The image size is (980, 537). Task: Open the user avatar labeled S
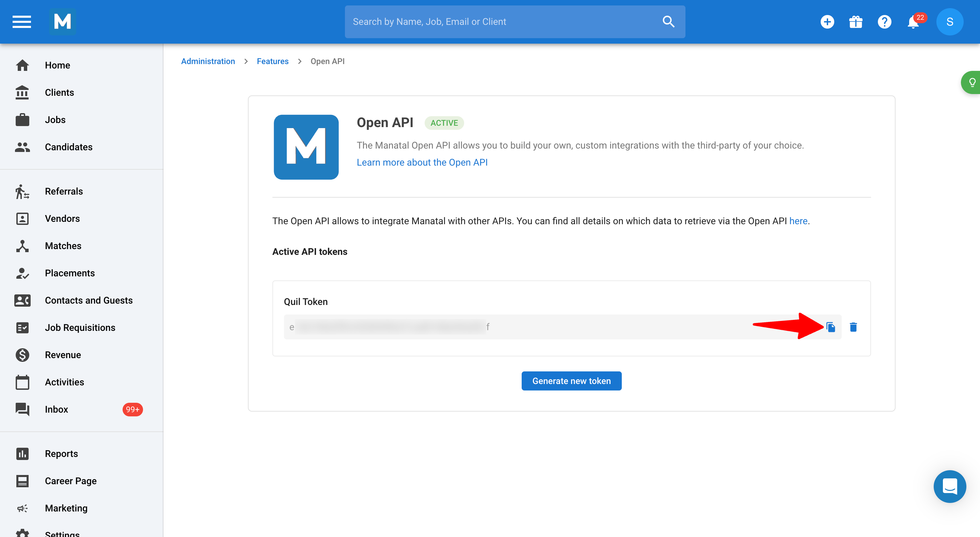(950, 22)
